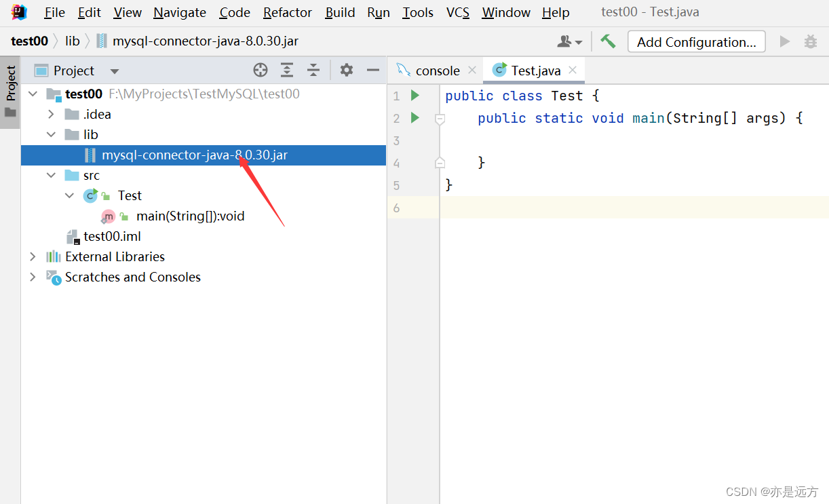Image resolution: width=829 pixels, height=504 pixels.
Task: Collapse the lib folder
Action: coord(51,134)
